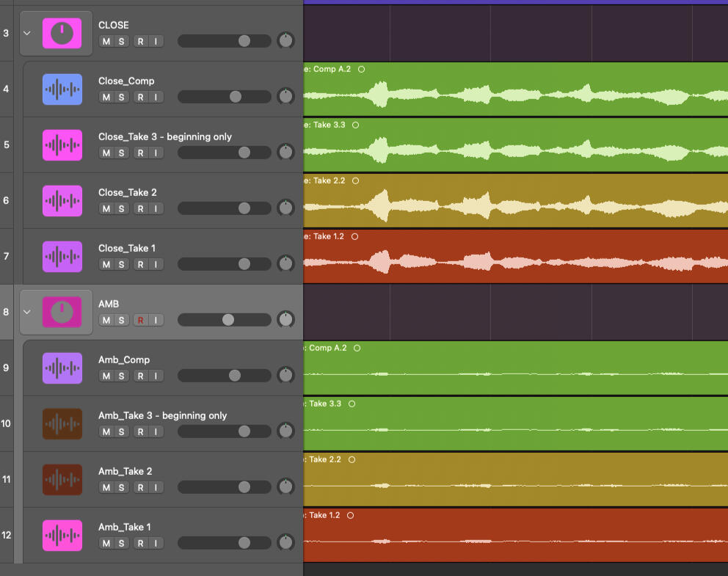The height and width of the screenshot is (576, 728).
Task: Toggle input monitoring on Amb_Comp track
Action: coord(156,376)
